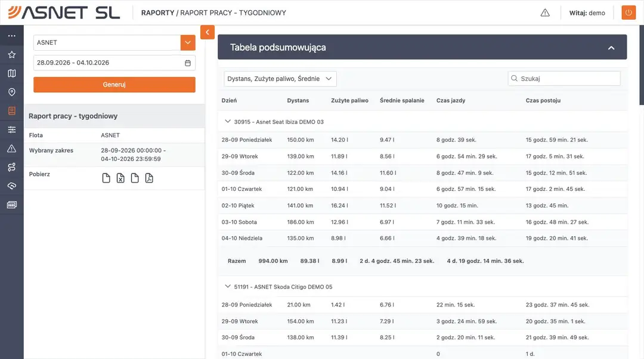Sort by the Zużyte paliwo column header
This screenshot has width=644, height=359.
coord(349,101)
